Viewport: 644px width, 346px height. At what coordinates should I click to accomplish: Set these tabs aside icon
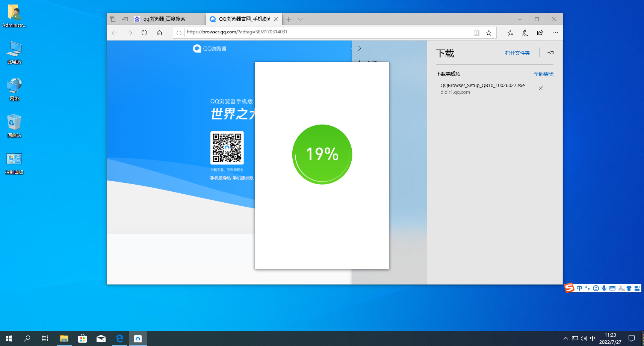point(125,19)
